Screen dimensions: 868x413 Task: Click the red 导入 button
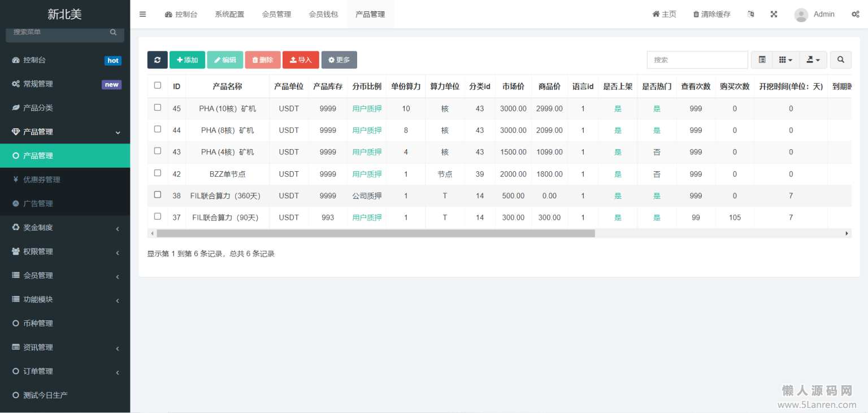[301, 60]
